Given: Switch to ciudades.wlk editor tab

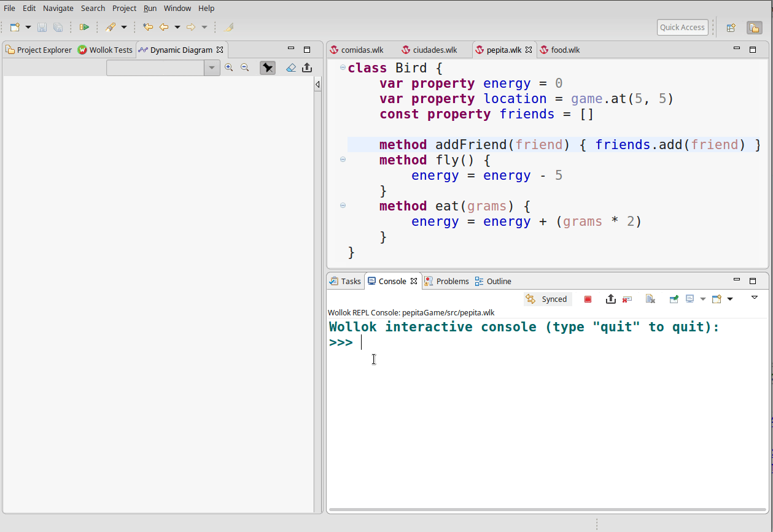Looking at the screenshot, I should coord(429,50).
